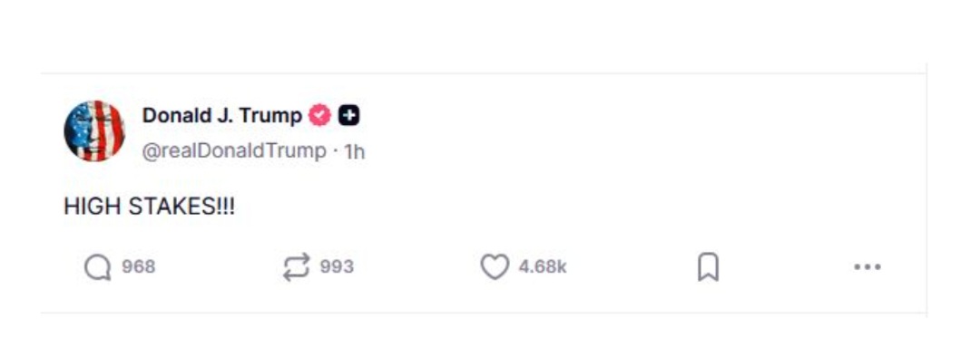Expand post actions with the ellipsis
980x338 pixels.
coord(867,267)
